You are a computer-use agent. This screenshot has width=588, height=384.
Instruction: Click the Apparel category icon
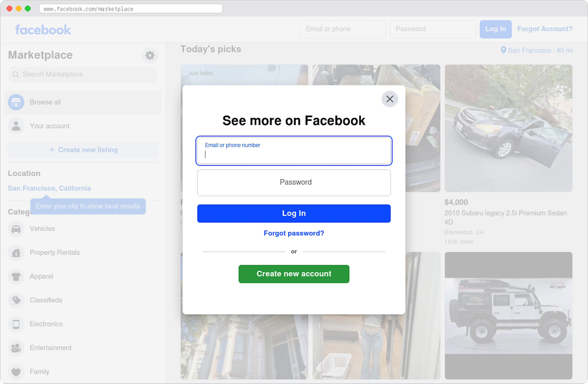pyautogui.click(x=16, y=276)
